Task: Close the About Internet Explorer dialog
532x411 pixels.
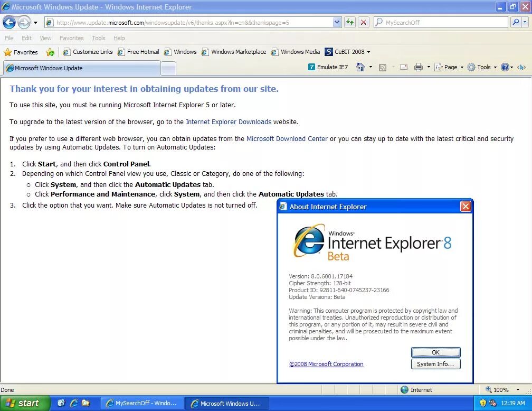Action: [x=465, y=206]
